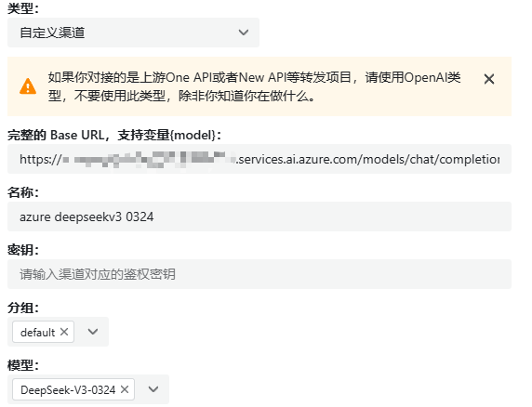
Task: Focus the 密钥 key input field
Action: click(259, 274)
